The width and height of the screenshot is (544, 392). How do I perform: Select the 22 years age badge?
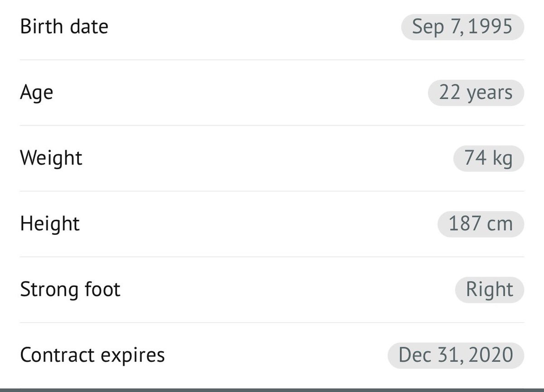(476, 92)
